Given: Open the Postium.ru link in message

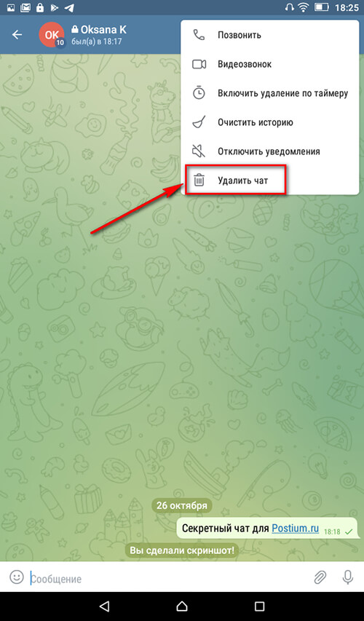Looking at the screenshot, I should (x=295, y=528).
